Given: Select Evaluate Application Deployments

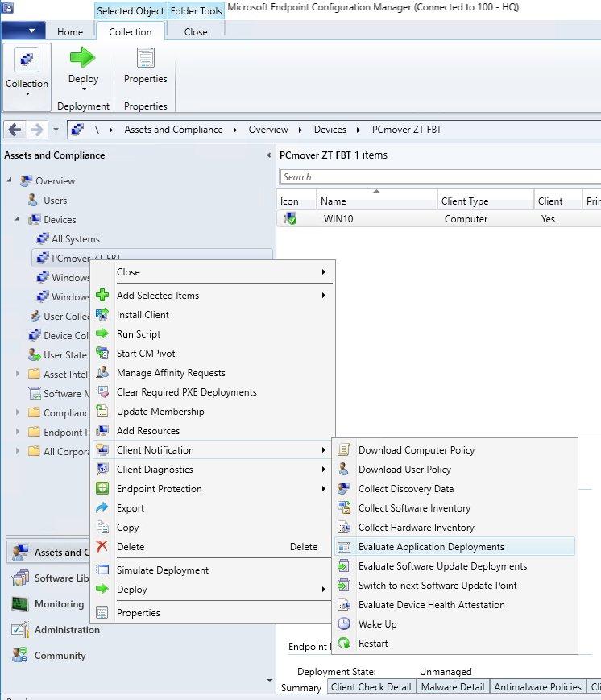Looking at the screenshot, I should click(454, 546).
